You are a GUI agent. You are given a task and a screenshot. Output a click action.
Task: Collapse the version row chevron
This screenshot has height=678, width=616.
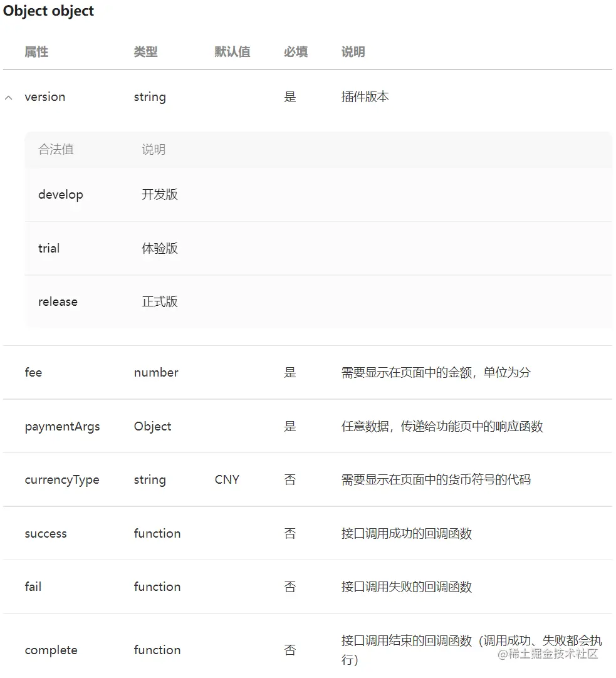[x=8, y=98]
